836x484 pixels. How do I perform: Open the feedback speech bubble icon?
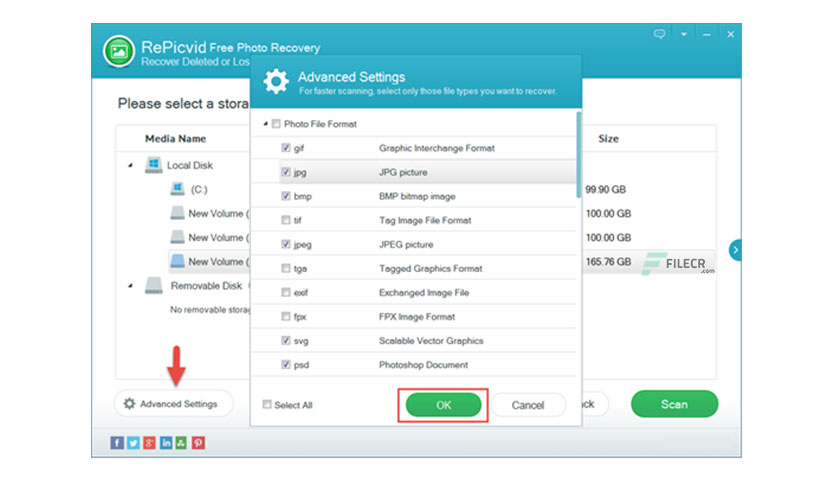pyautogui.click(x=660, y=34)
